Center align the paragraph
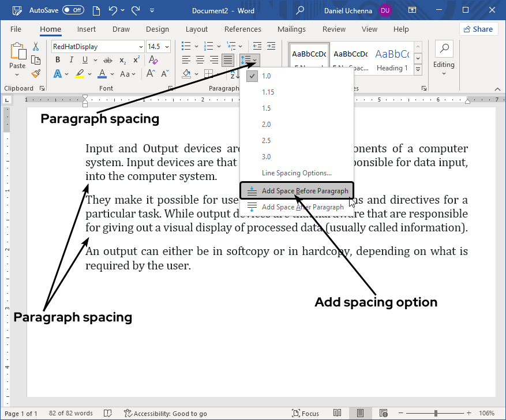The image size is (506, 420). point(199,59)
